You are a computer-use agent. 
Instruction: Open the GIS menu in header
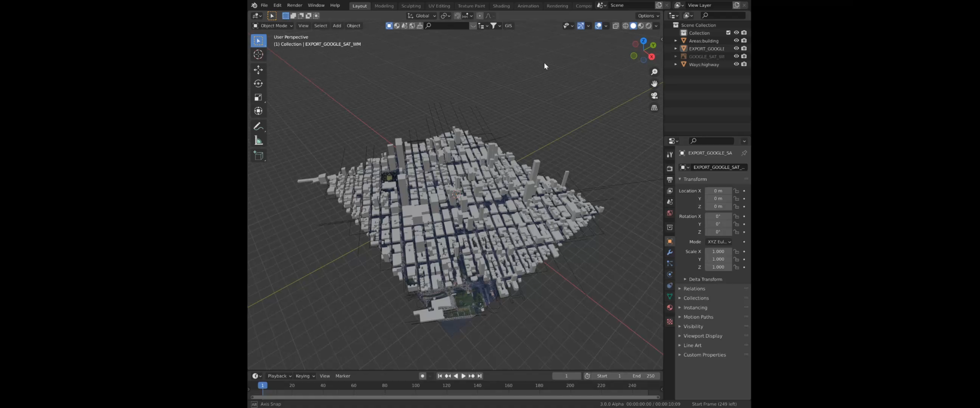tap(508, 26)
